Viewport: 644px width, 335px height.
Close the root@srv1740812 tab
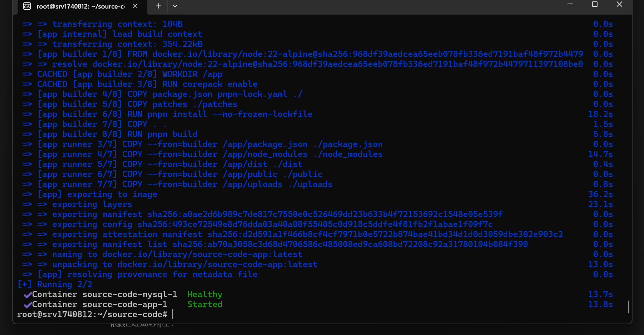tap(135, 6)
